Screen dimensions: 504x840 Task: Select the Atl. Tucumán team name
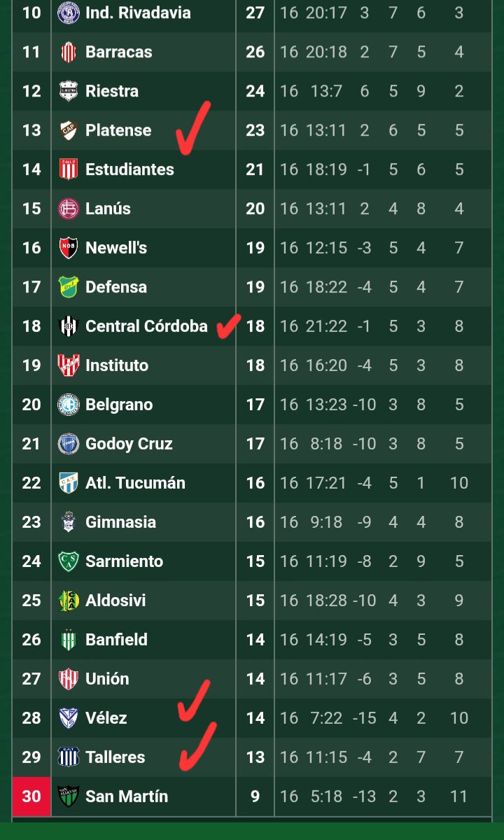[135, 483]
